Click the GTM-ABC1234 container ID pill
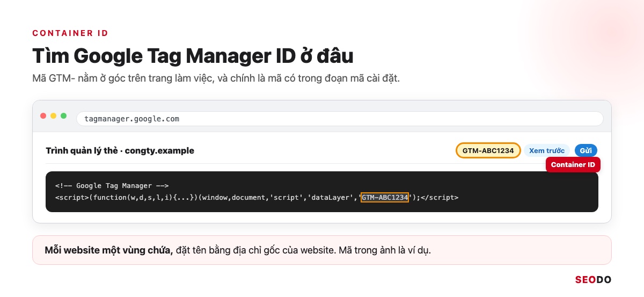Viewport: 644px width, 297px height. click(x=488, y=150)
